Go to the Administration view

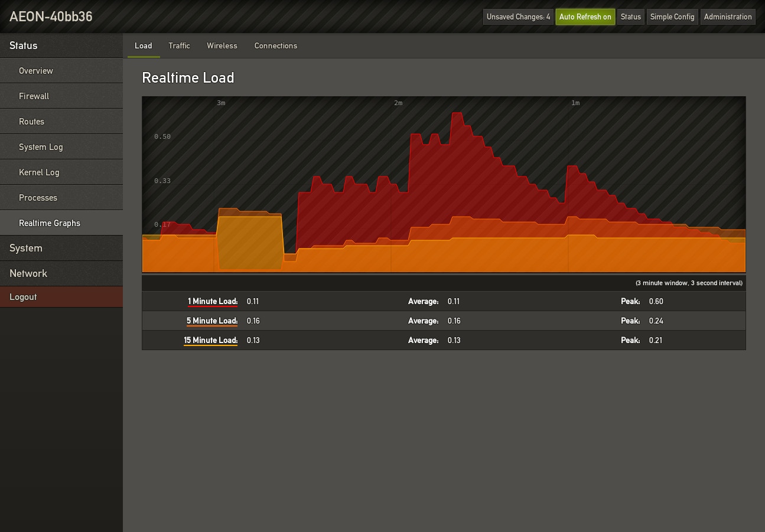(x=727, y=17)
